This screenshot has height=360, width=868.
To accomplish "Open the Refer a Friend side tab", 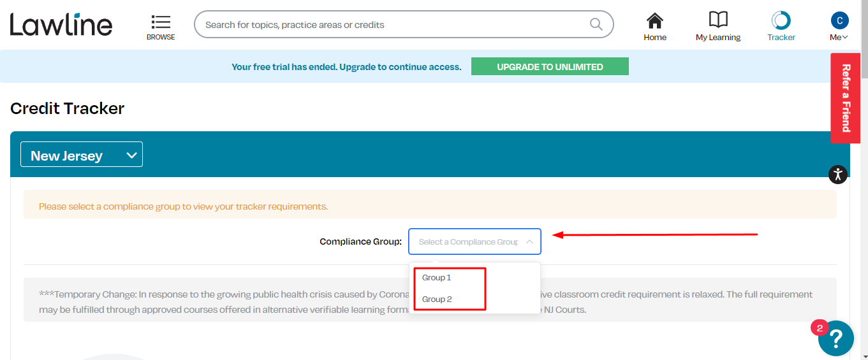I will (846, 98).
